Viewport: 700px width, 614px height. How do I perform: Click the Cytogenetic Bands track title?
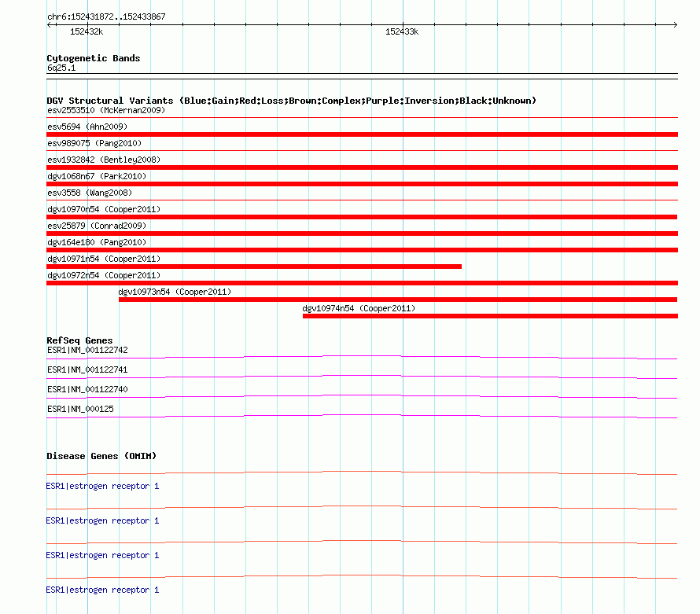tap(94, 58)
